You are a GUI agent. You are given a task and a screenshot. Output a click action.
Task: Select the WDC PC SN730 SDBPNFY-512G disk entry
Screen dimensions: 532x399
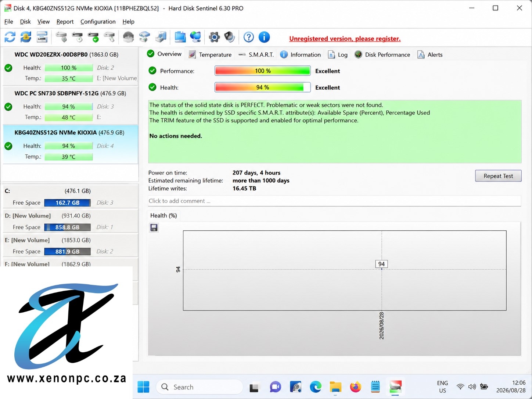tap(70, 105)
